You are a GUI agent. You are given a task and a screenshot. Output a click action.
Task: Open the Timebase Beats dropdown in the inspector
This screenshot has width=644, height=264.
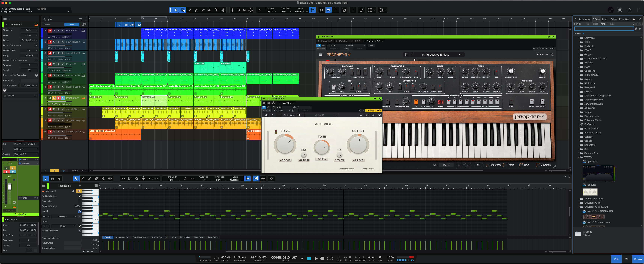coord(29,30)
